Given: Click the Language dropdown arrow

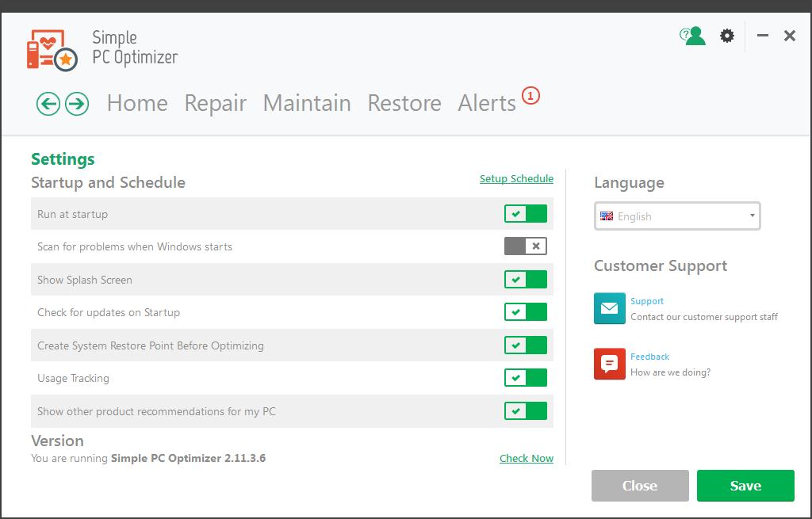Looking at the screenshot, I should [750, 215].
